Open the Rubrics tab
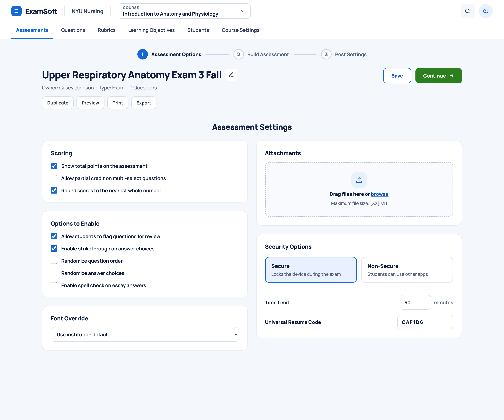The image size is (504, 420). [x=107, y=30]
